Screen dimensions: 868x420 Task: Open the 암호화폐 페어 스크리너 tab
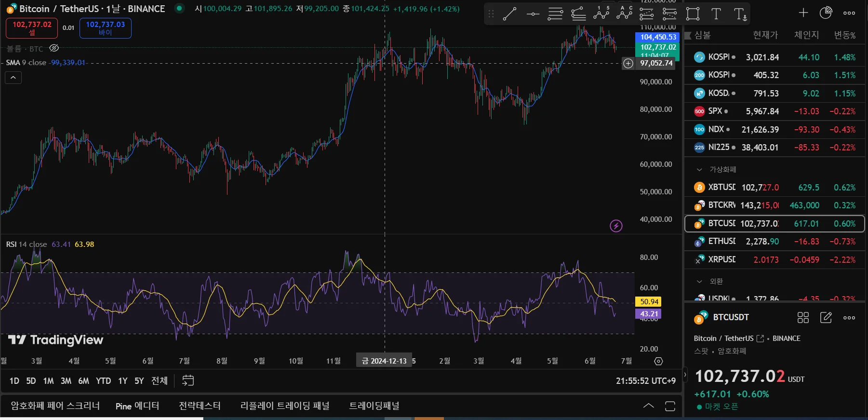(55, 406)
